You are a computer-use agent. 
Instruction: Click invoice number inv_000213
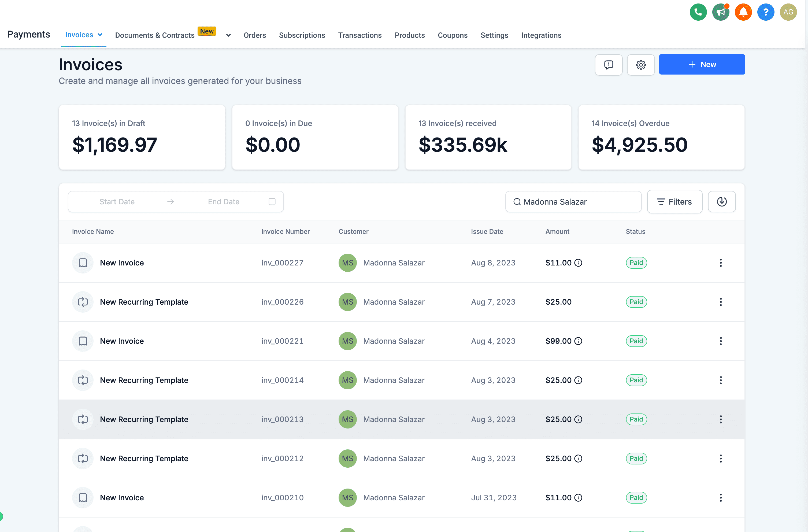[282, 419]
